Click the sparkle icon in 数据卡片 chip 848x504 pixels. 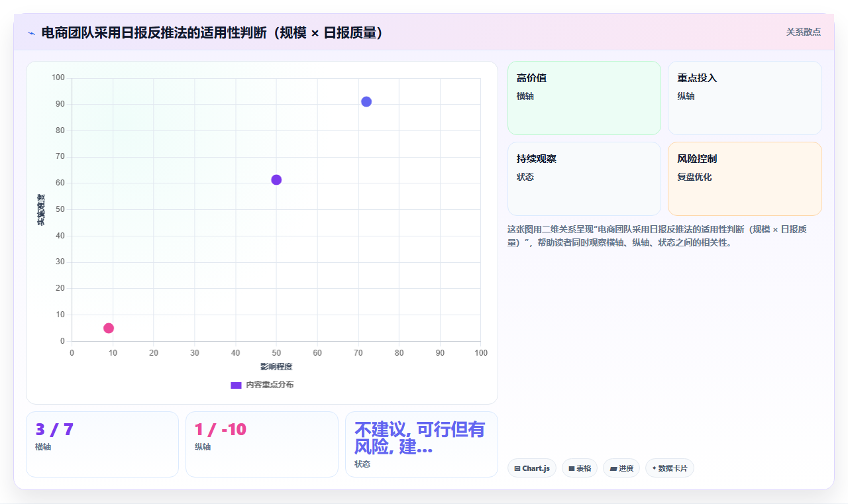pos(654,468)
